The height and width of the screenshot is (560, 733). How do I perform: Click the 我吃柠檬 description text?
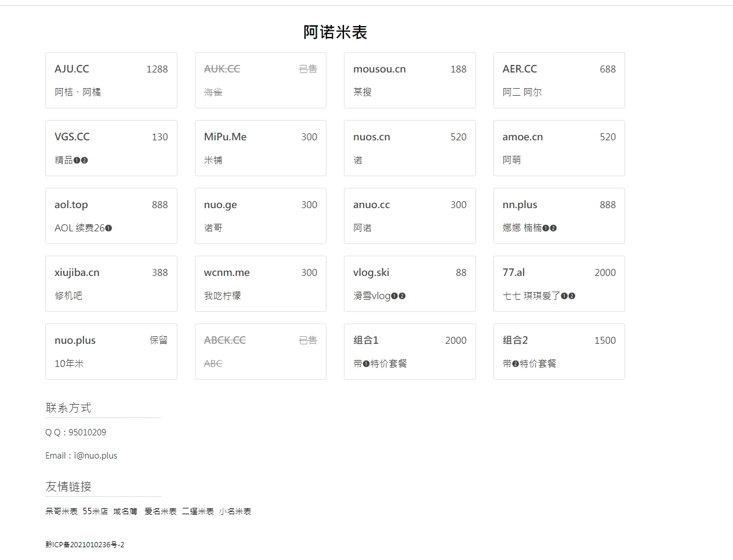point(222,296)
